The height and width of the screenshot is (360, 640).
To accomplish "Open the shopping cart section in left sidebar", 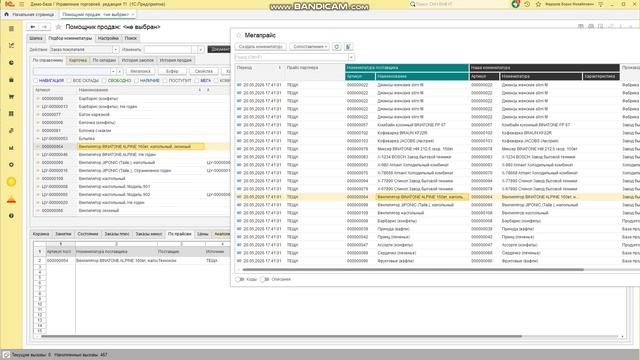I will click(x=11, y=97).
